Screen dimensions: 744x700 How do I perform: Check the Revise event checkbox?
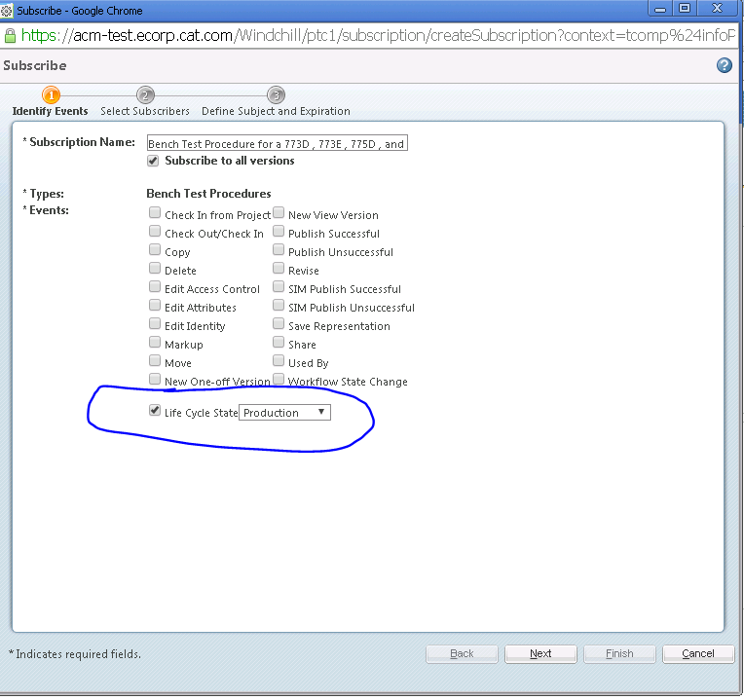click(x=279, y=270)
